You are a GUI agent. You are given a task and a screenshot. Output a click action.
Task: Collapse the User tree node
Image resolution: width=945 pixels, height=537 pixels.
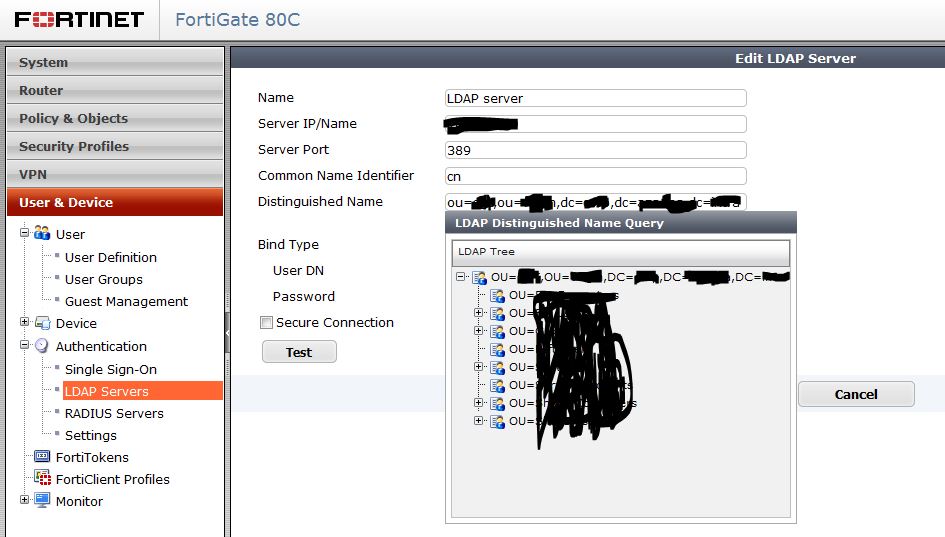tap(24, 232)
